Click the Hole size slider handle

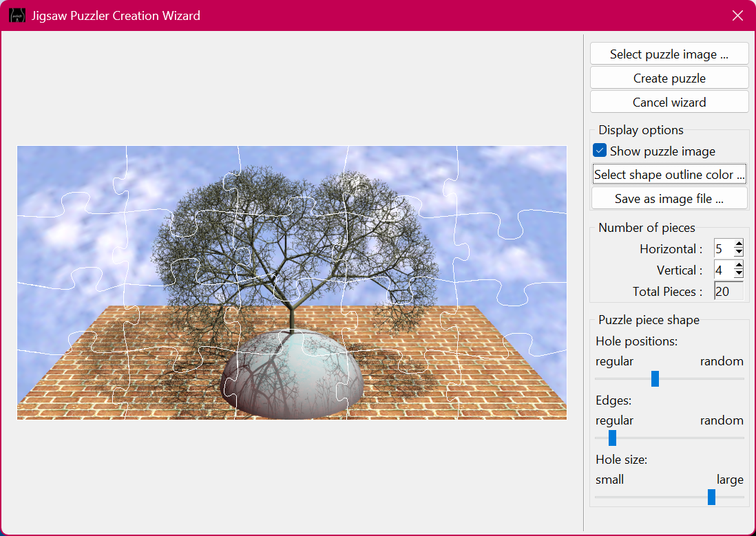[x=711, y=497]
